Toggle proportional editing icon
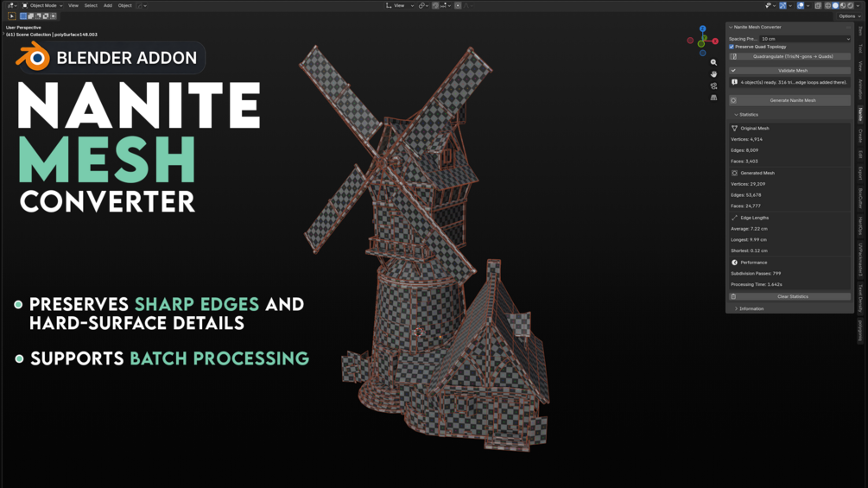Viewport: 868px width, 488px height. click(x=458, y=5)
